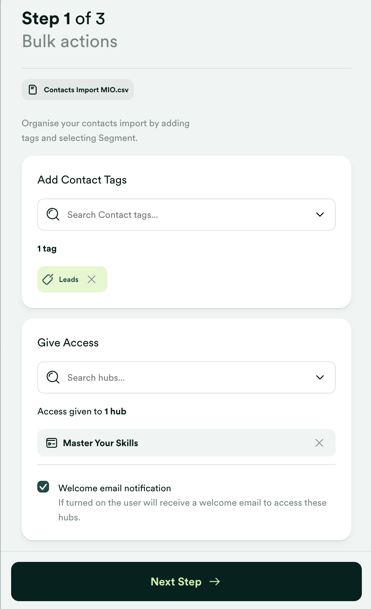Click the tag icon on the Leads chip

click(x=48, y=279)
